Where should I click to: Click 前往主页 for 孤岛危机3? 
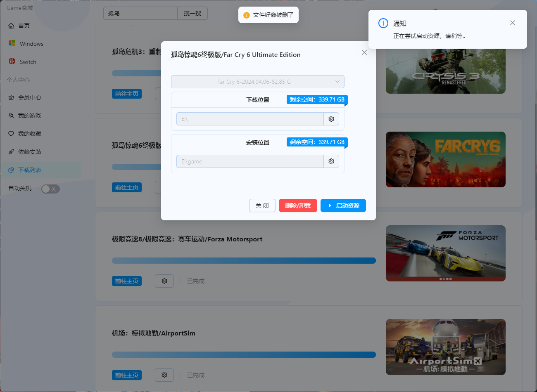pyautogui.click(x=127, y=94)
